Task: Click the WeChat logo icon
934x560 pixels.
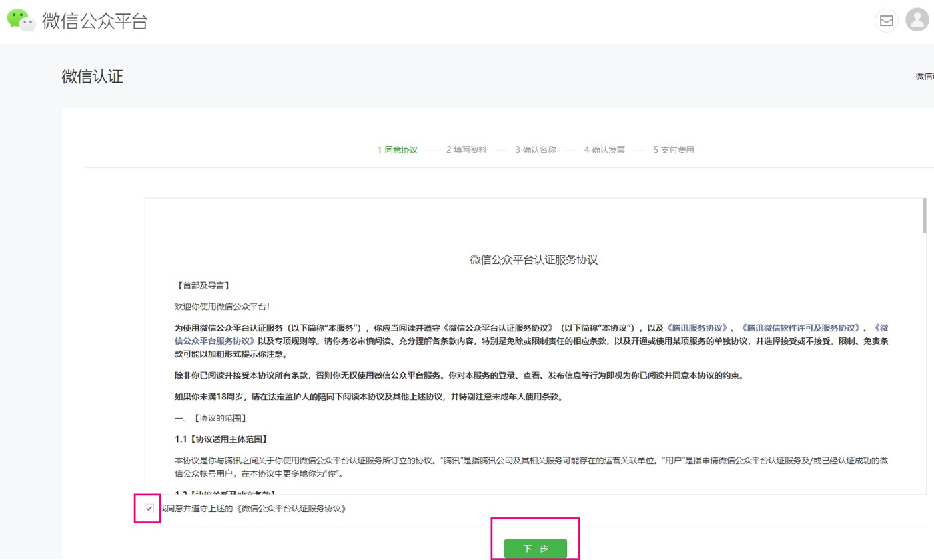Action: coord(21,20)
